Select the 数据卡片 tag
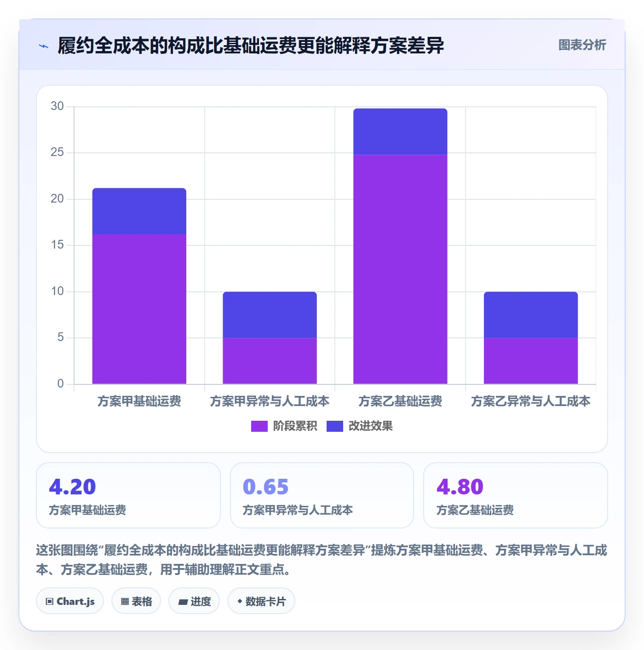Viewport: 644px width, 650px height. pyautogui.click(x=261, y=601)
